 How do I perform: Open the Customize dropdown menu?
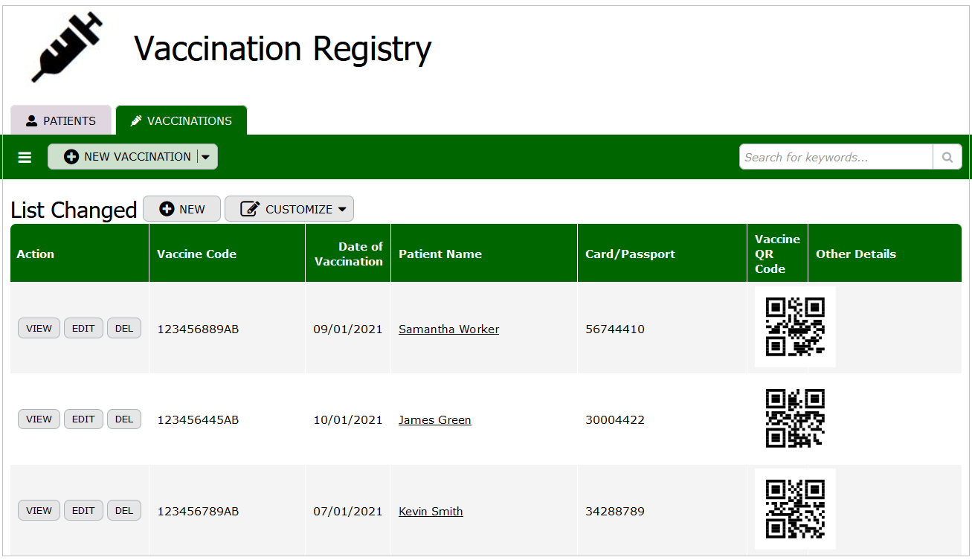[289, 209]
